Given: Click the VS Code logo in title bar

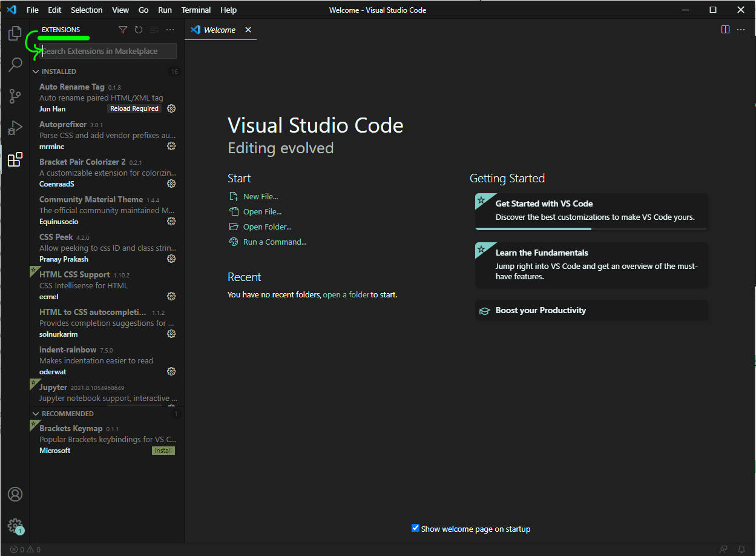Looking at the screenshot, I should pos(12,10).
